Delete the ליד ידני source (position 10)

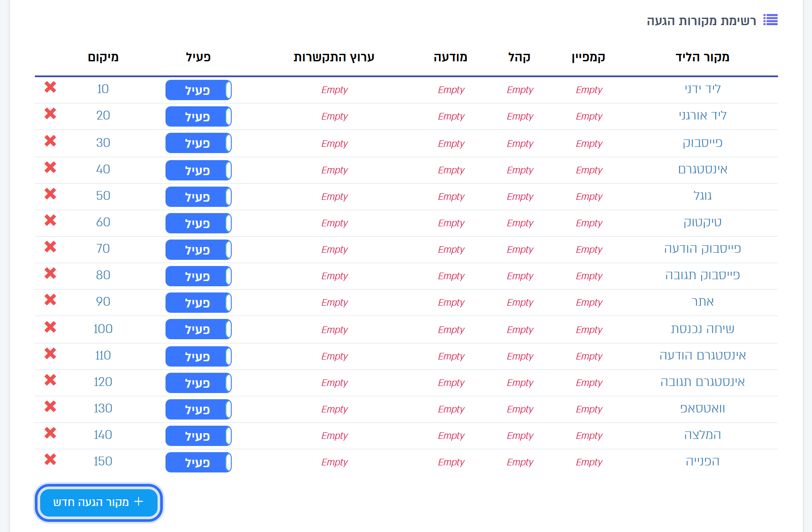[50, 87]
